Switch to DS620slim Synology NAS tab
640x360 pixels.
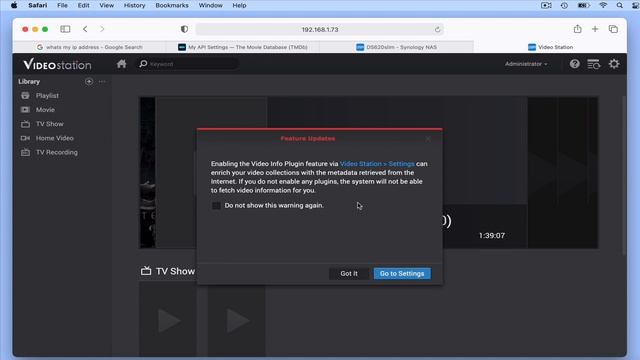[396, 47]
